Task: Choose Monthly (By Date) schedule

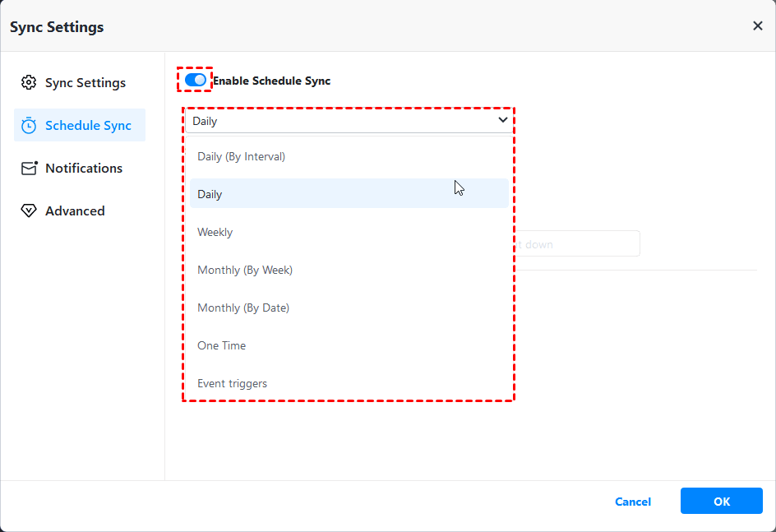Action: tap(243, 308)
